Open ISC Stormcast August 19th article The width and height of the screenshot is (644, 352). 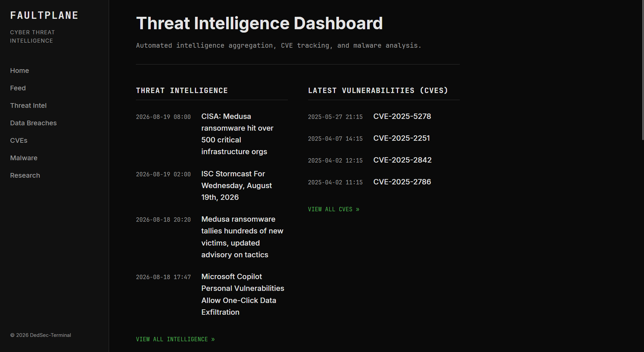pos(237,185)
